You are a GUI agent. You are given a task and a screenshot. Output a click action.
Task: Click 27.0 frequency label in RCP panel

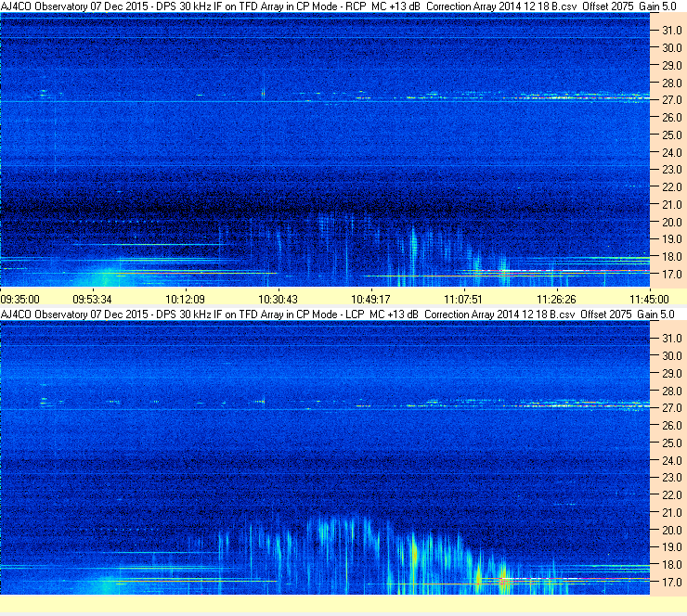click(x=671, y=100)
